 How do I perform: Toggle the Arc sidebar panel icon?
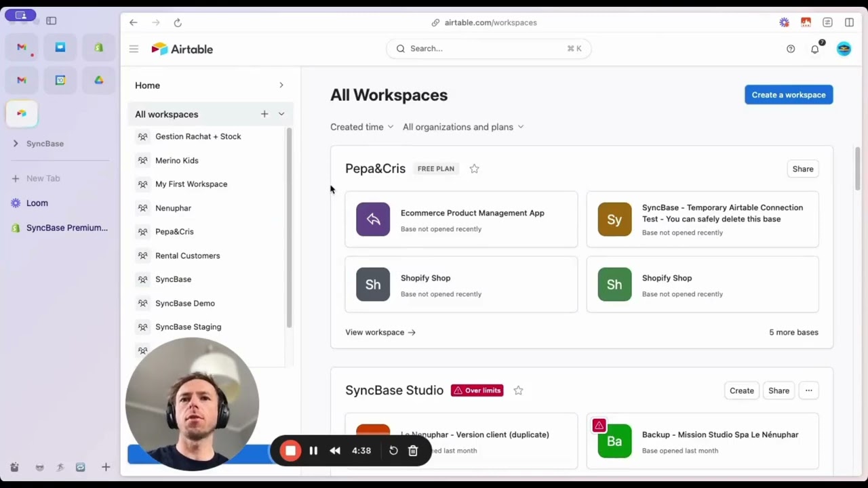pos(51,21)
